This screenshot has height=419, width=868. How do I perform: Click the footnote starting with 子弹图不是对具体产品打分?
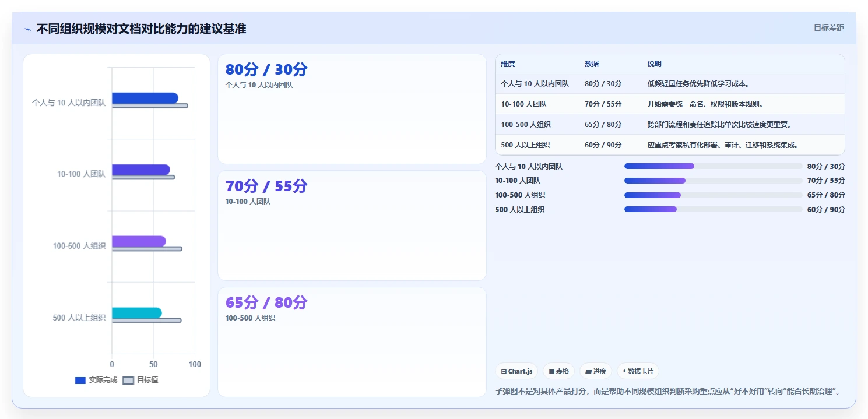pyautogui.click(x=669, y=391)
